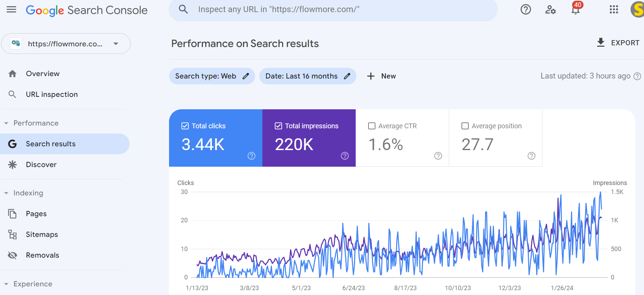Image resolution: width=644 pixels, height=295 pixels.
Task: Select the Total clicks 3.44K metric card
Action: [216, 138]
